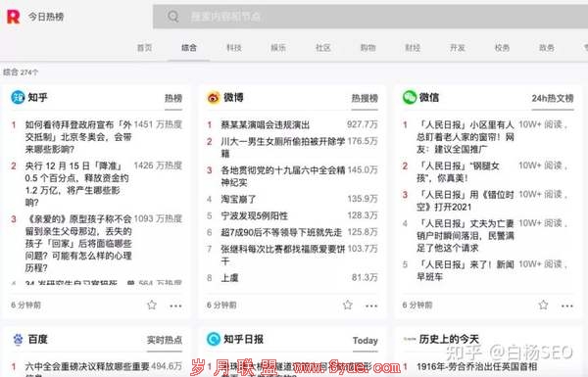Click the 知乎日报 logo icon
The height and width of the screenshot is (377, 588).
(x=214, y=339)
